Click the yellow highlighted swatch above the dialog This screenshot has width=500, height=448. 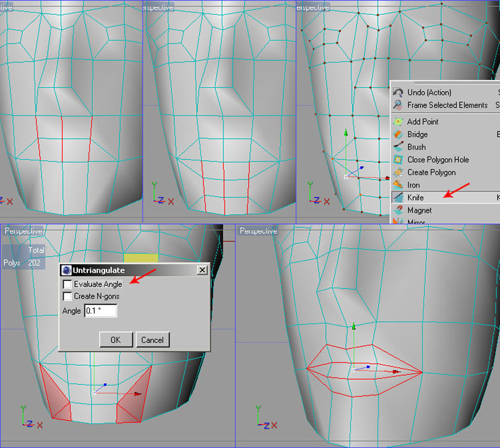[x=140, y=257]
